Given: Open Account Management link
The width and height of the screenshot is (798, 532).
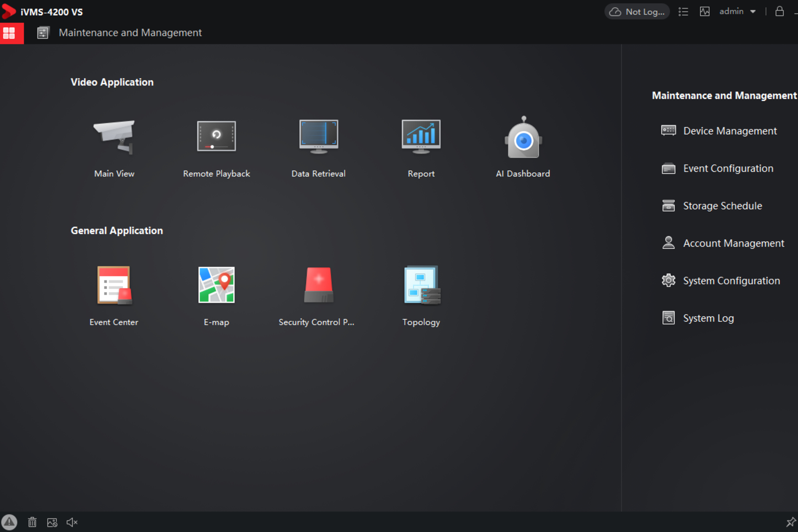Looking at the screenshot, I should pyautogui.click(x=733, y=243).
